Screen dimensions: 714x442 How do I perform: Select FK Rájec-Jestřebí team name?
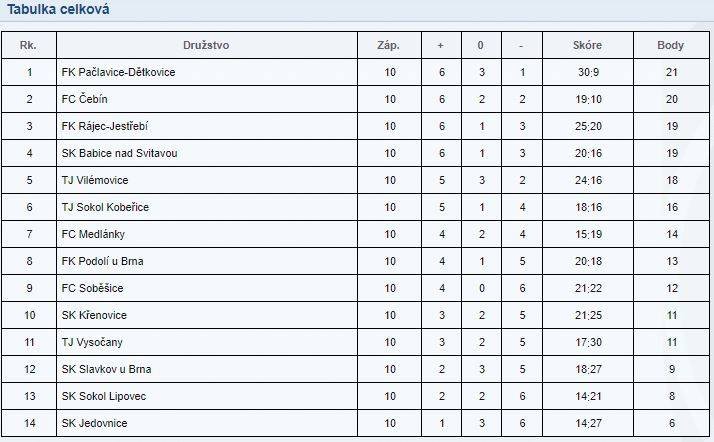105,126
